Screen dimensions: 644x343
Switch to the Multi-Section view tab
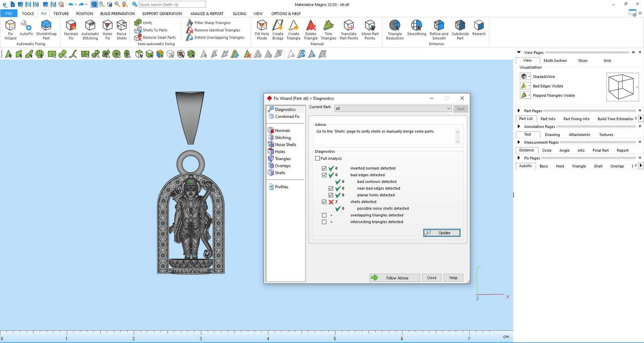[555, 61]
